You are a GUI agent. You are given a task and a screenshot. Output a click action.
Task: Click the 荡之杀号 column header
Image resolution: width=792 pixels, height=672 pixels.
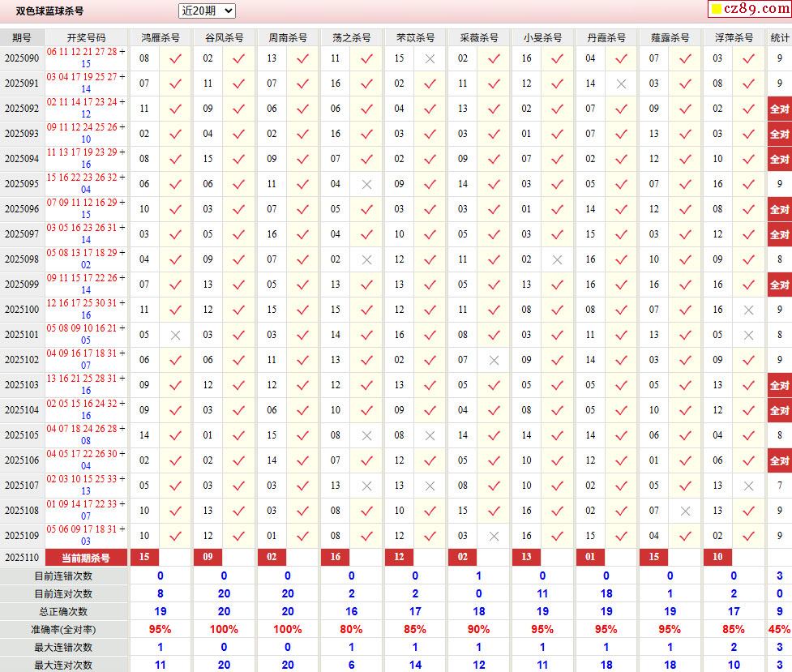(352, 38)
